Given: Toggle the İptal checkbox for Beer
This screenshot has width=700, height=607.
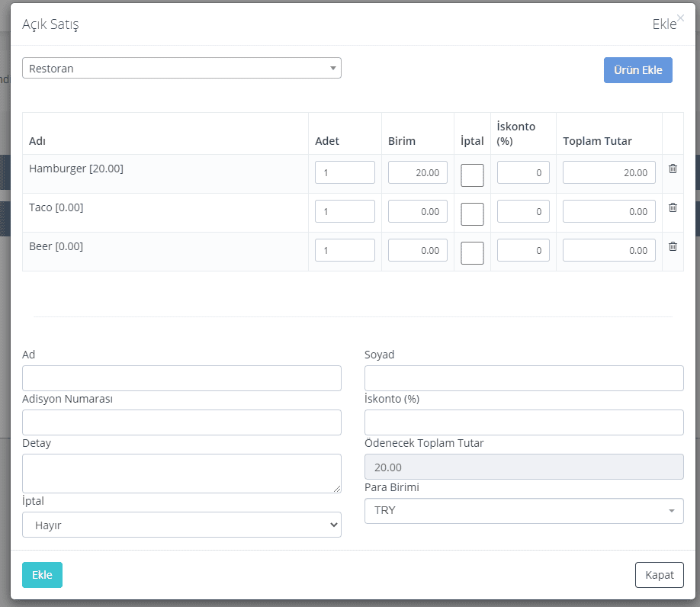Looking at the screenshot, I should (472, 253).
